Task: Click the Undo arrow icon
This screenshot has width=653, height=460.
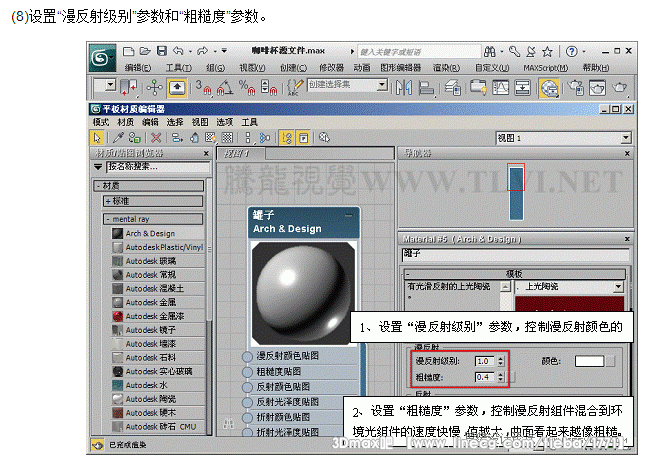Action: coord(178,51)
